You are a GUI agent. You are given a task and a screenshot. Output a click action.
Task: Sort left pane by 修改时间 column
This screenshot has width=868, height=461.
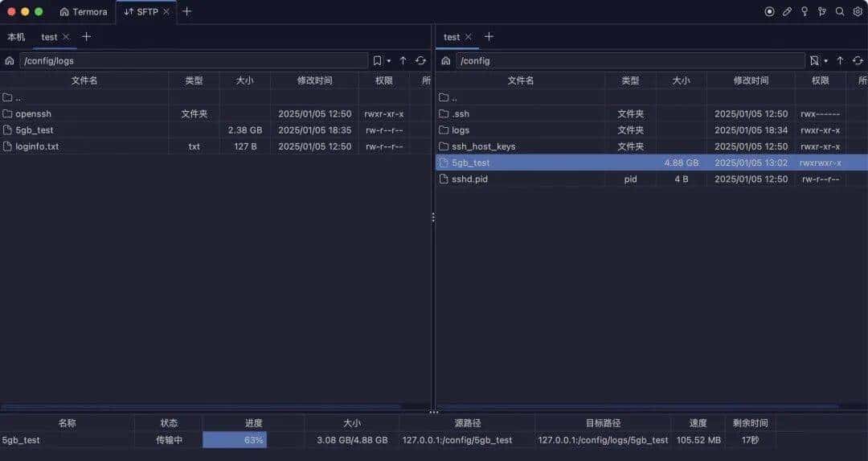(x=314, y=81)
